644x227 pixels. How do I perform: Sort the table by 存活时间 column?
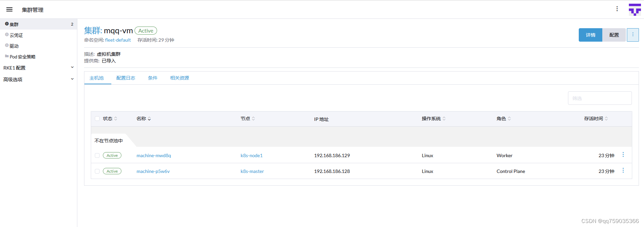[596, 119]
